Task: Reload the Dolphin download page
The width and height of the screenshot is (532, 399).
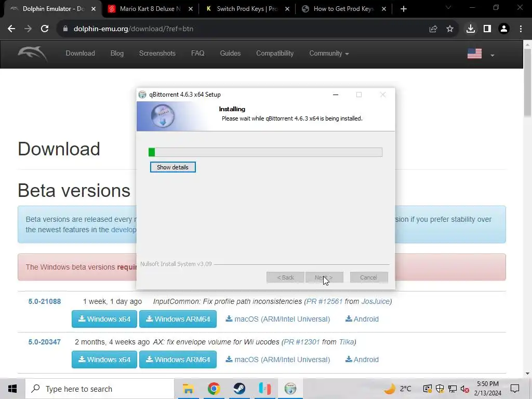Action: coord(45,29)
